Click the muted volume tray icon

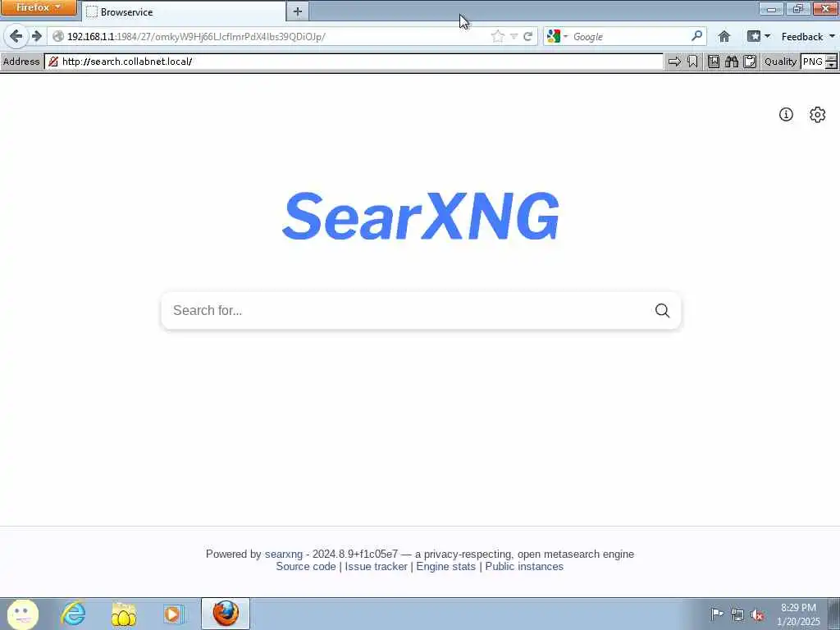coord(757,615)
